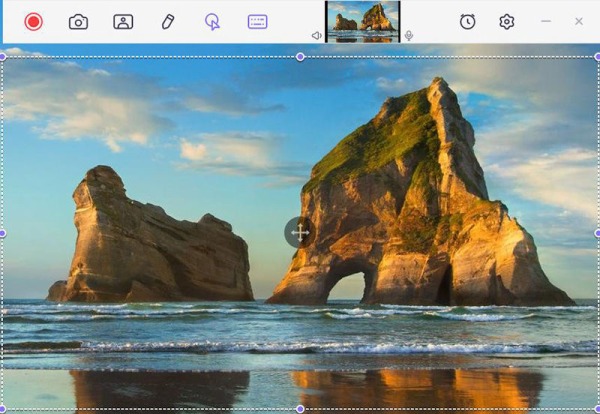The width and height of the screenshot is (600, 414).
Task: Start recording with the red record button
Action: coord(33,21)
